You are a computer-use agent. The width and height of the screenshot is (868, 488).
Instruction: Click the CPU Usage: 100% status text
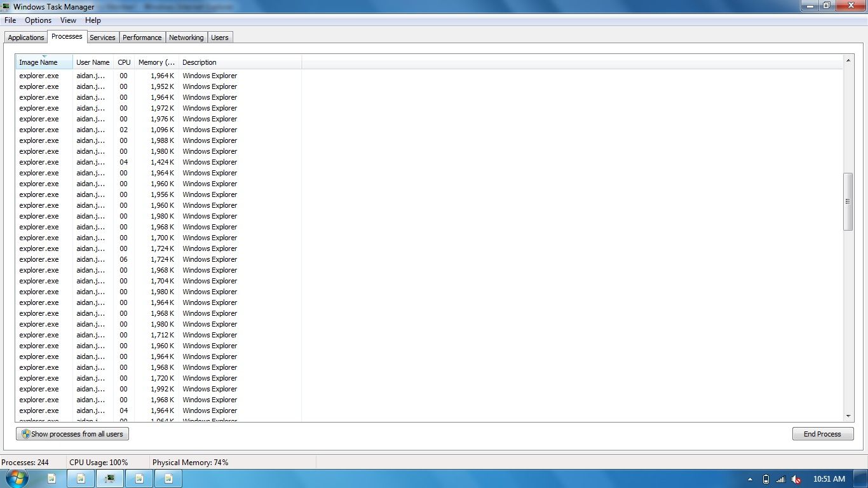(x=98, y=463)
